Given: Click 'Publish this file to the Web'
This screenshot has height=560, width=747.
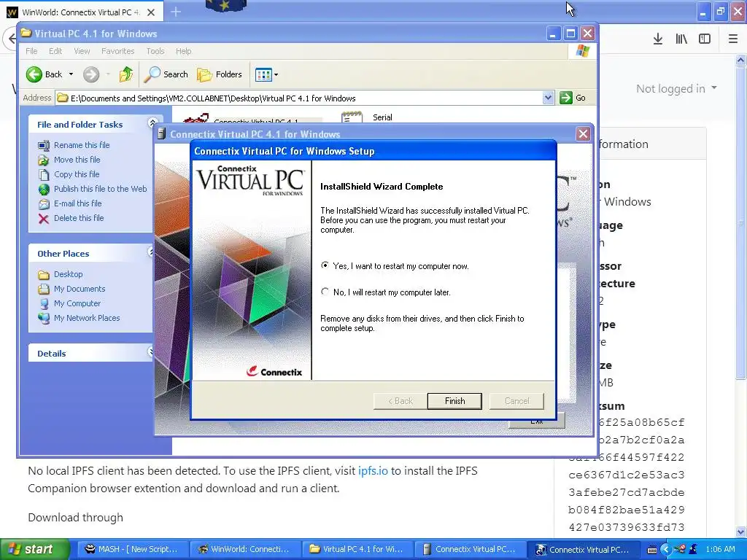Looking at the screenshot, I should coord(100,189).
